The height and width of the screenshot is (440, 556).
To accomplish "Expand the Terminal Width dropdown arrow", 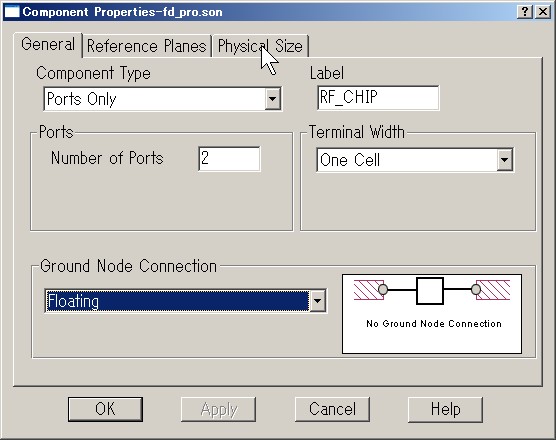I will click(505, 160).
